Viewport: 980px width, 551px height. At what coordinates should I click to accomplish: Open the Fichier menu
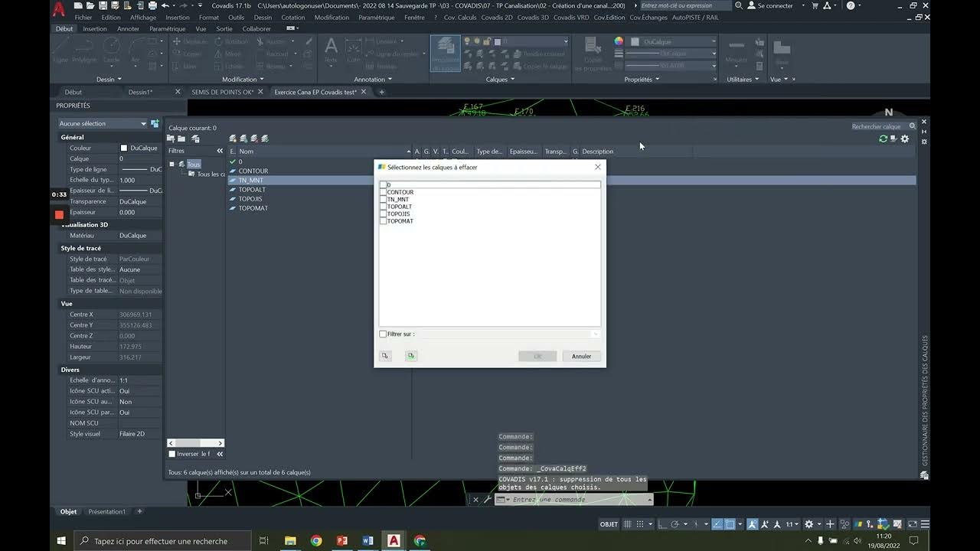point(83,17)
